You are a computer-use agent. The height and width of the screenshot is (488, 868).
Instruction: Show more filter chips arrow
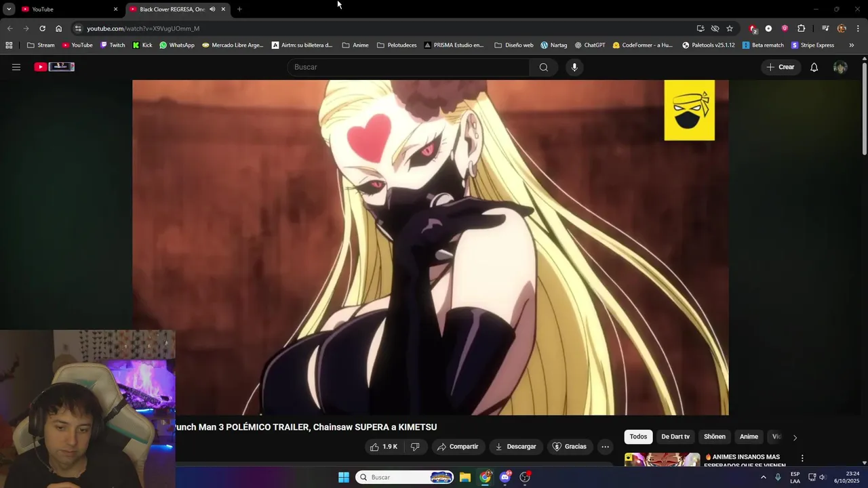tap(795, 437)
